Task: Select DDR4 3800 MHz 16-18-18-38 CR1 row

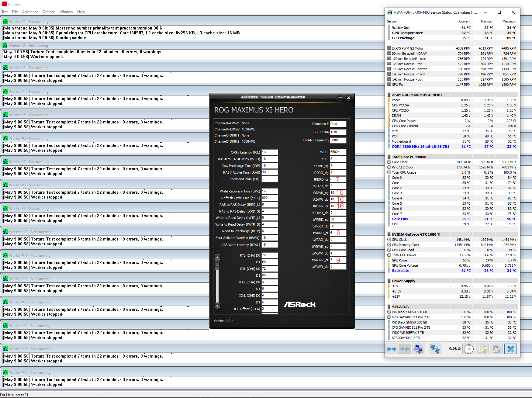Action: tap(452, 147)
